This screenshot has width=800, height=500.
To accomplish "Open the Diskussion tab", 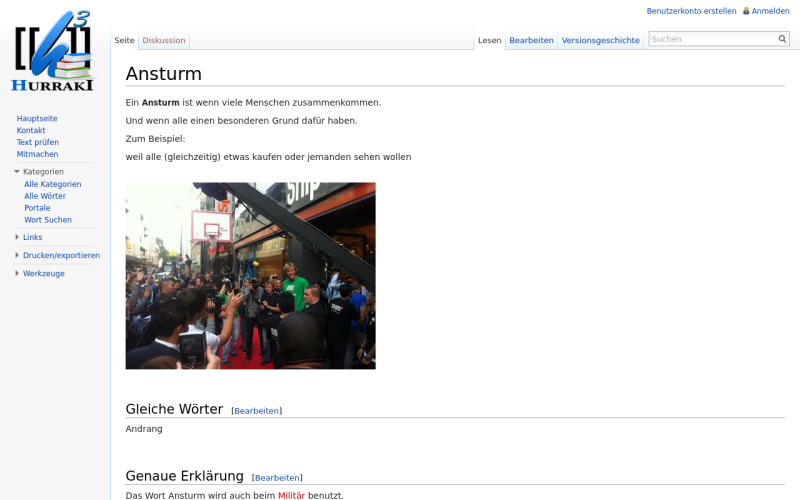I will [164, 40].
